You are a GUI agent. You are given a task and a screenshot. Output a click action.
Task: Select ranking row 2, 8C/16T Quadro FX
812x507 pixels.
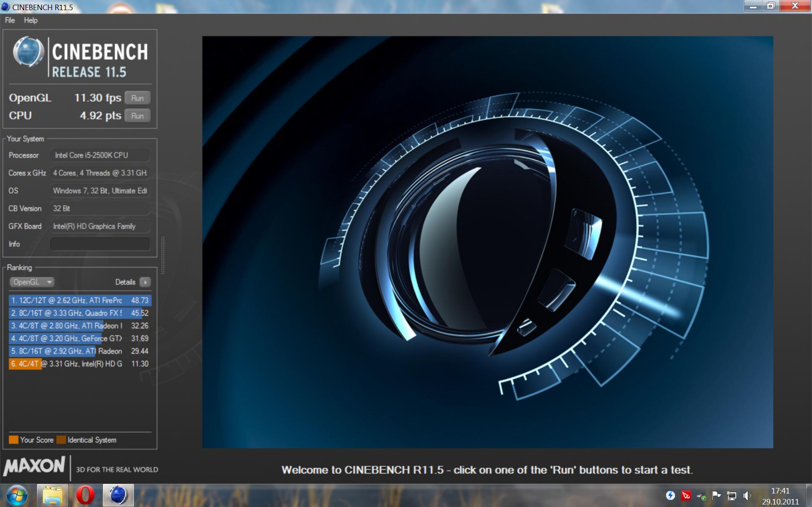(80, 313)
